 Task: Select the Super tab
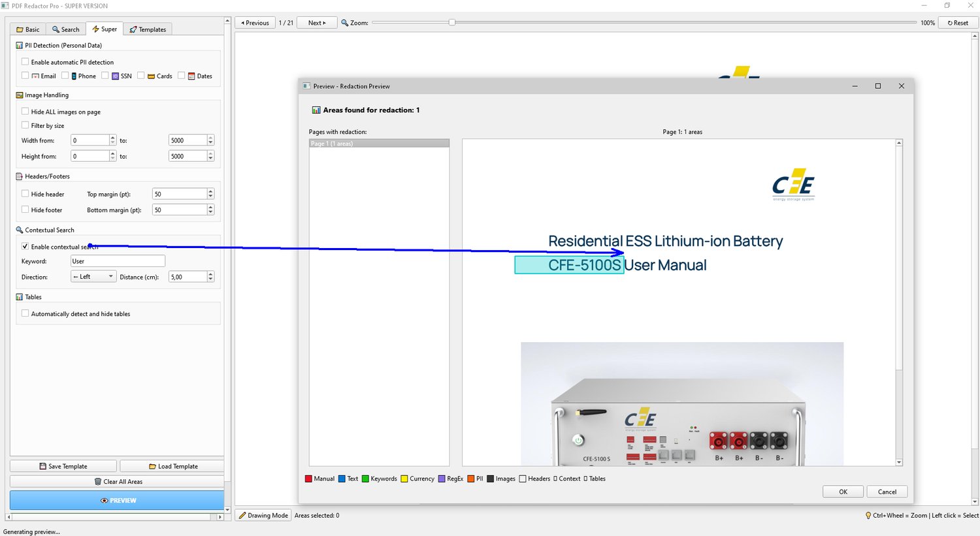coord(105,29)
